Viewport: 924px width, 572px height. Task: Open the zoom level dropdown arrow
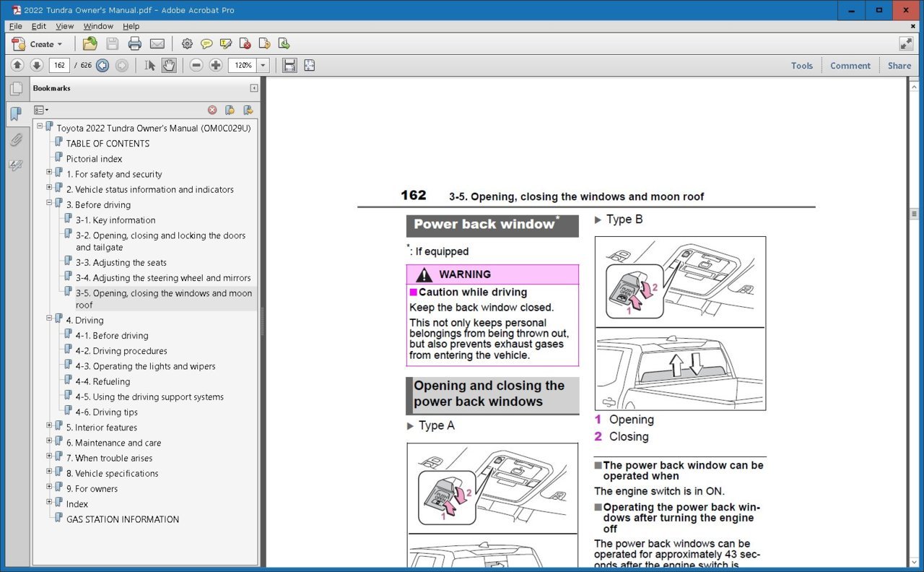coord(263,66)
